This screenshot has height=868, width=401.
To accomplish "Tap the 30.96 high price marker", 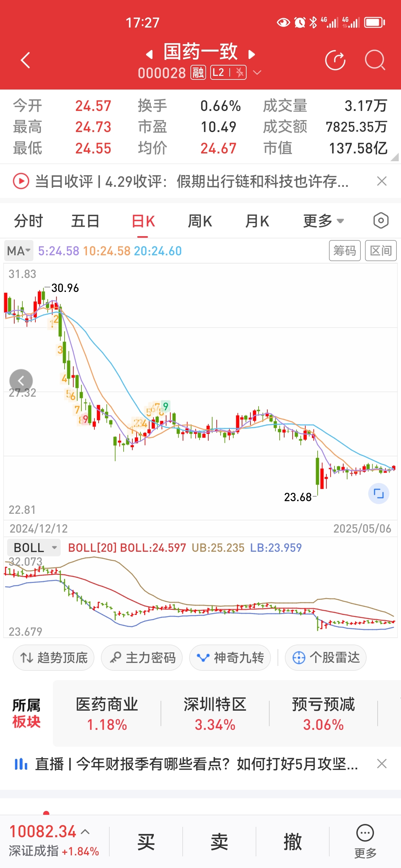I will point(65,288).
